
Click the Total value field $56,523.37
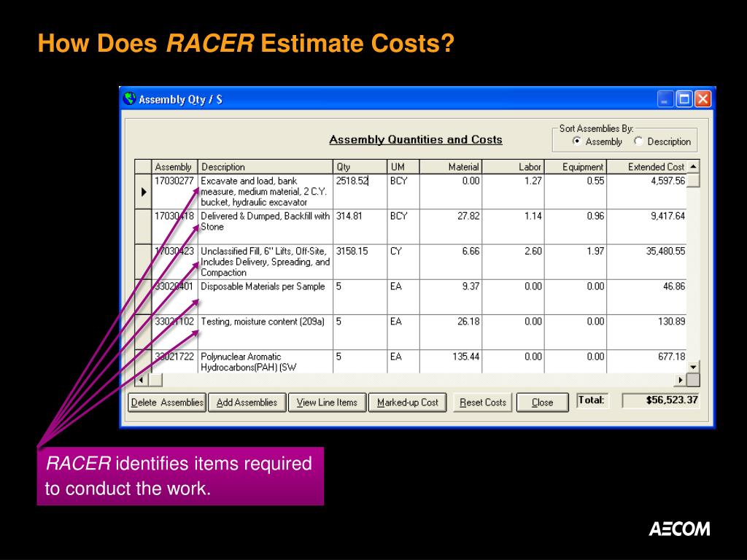(x=661, y=400)
